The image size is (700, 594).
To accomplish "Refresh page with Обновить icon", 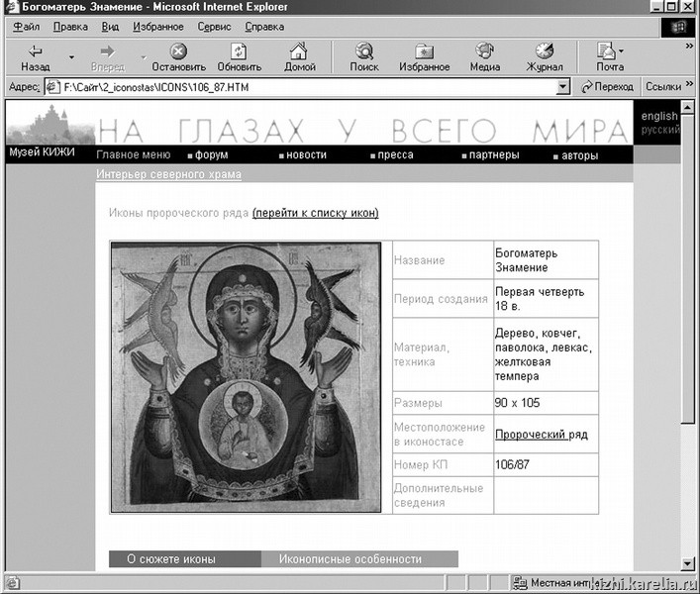I will [239, 51].
